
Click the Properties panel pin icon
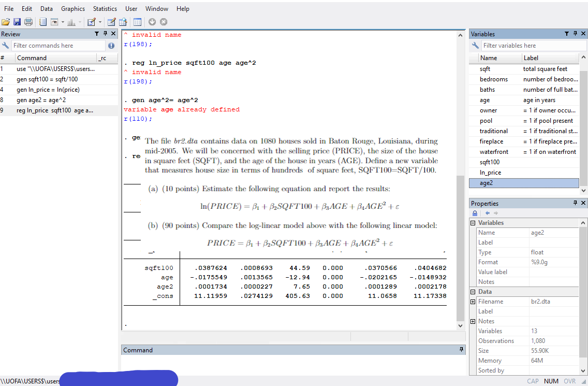[x=575, y=203]
